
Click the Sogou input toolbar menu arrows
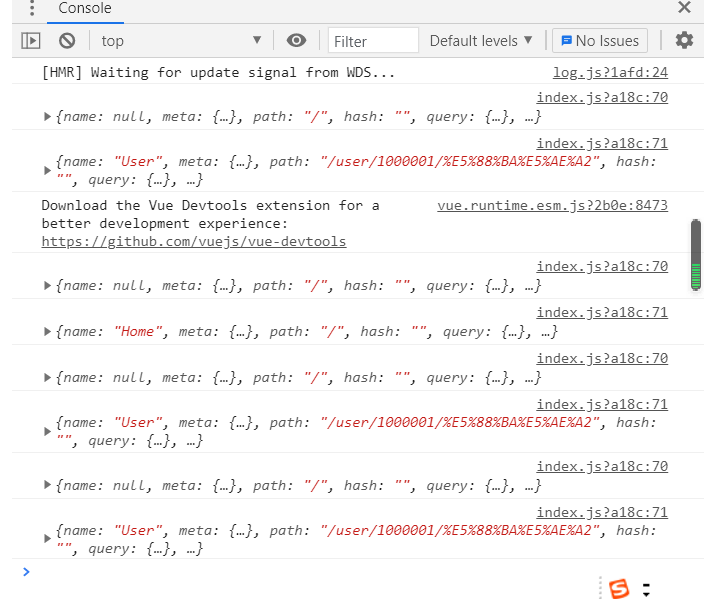(x=646, y=590)
